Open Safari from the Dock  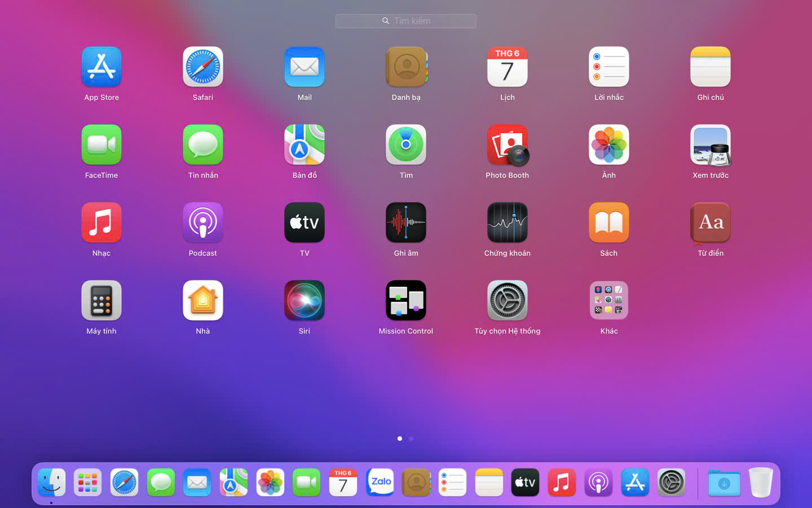point(124,483)
